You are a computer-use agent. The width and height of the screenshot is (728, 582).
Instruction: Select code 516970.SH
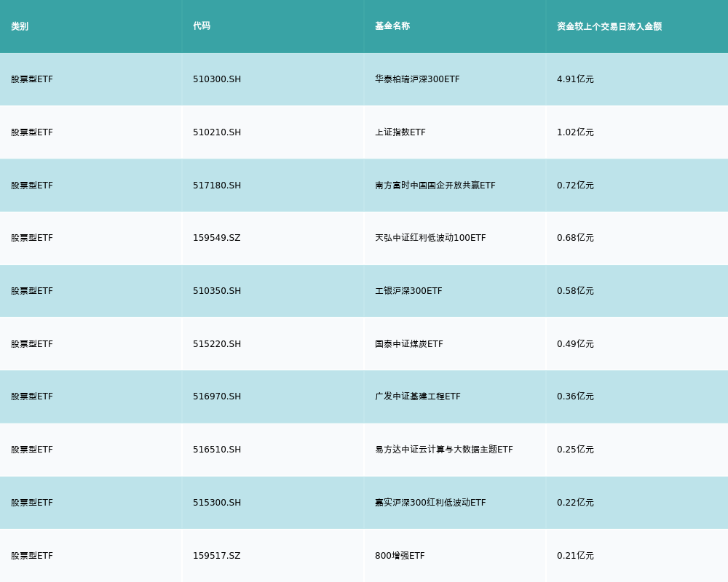(217, 396)
